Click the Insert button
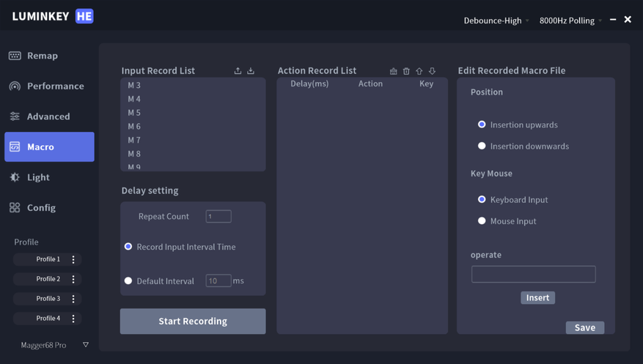The height and width of the screenshot is (364, 643). click(537, 297)
